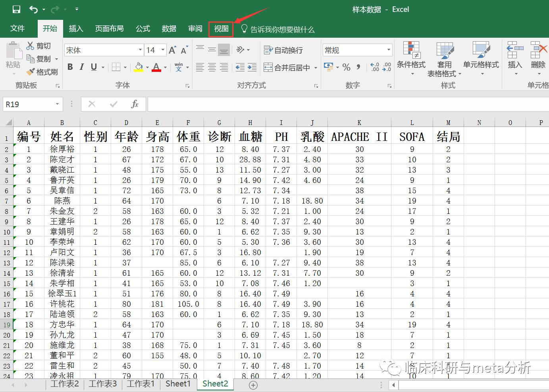Click the Orientation (text angle) icon
The image size is (549, 392).
click(241, 50)
